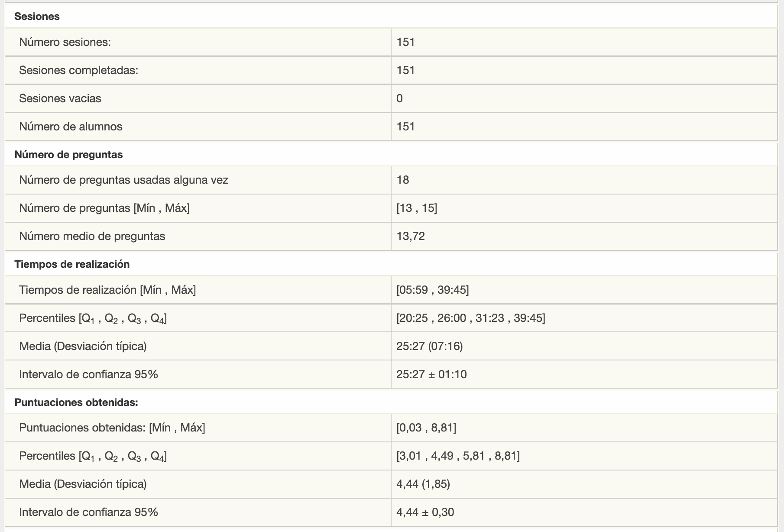Select the 13,72 average questions value

411,236
